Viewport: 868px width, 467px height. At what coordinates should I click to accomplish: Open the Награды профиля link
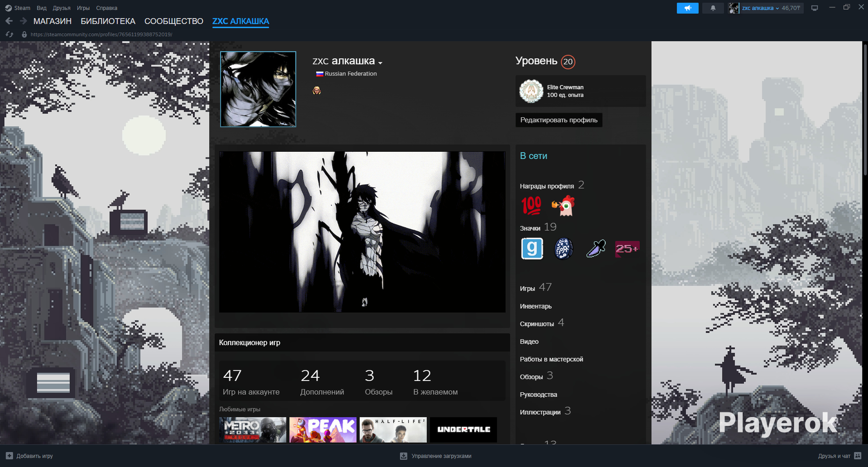tap(552, 185)
